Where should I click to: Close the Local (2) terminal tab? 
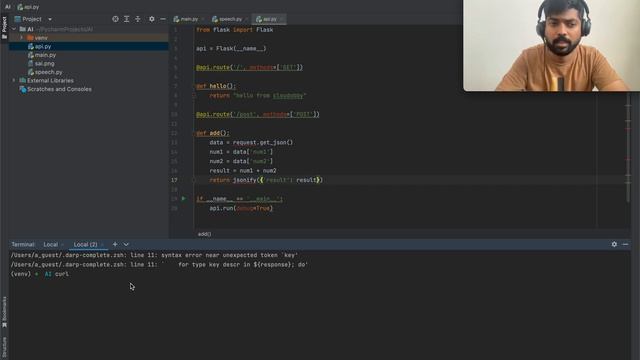(x=102, y=244)
